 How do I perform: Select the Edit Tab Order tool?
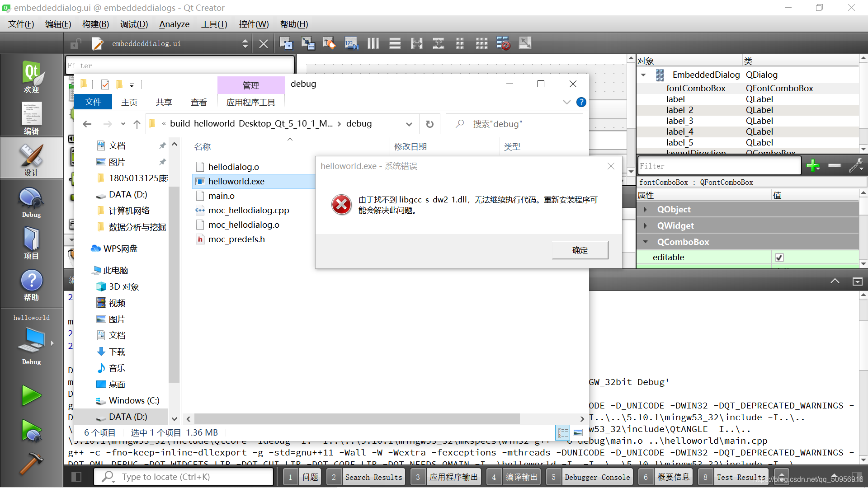pyautogui.click(x=351, y=43)
